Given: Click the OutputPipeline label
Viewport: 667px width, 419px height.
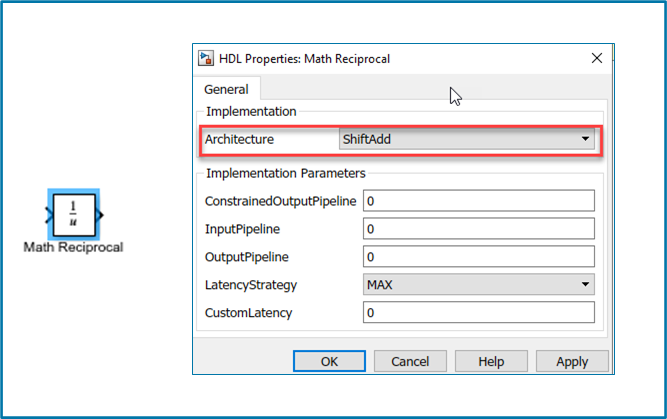Looking at the screenshot, I should click(247, 257).
